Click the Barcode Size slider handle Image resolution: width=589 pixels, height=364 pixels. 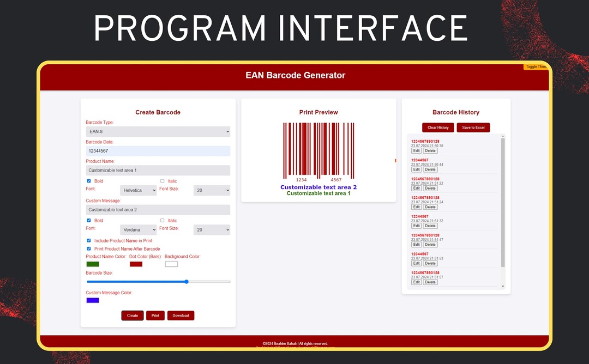click(x=187, y=281)
